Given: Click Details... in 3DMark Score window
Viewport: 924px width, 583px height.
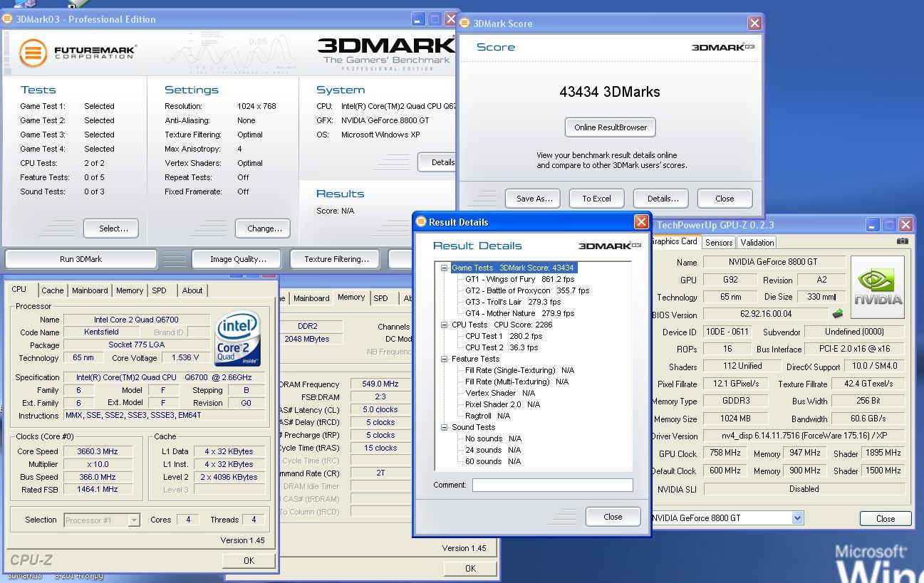Looking at the screenshot, I should pos(662,199).
